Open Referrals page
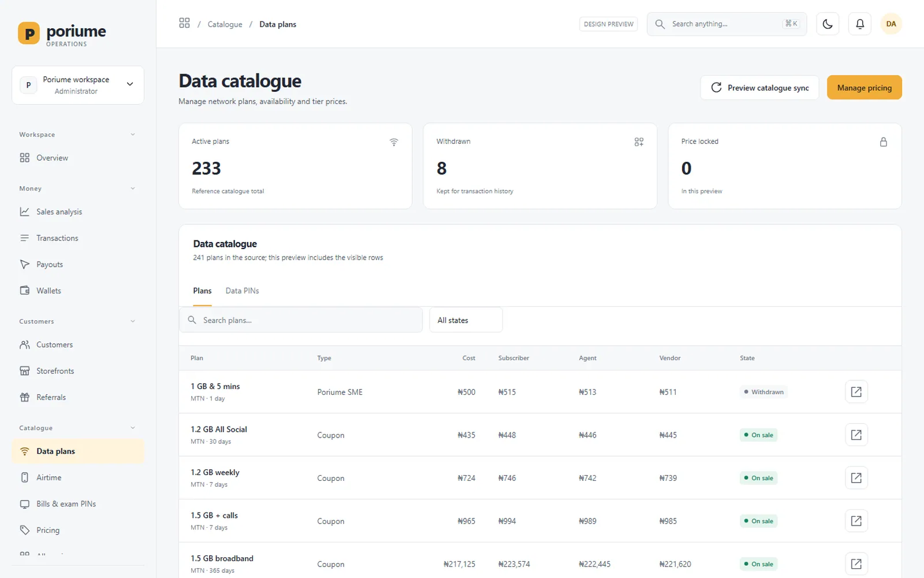Image resolution: width=924 pixels, height=578 pixels. (x=78, y=397)
